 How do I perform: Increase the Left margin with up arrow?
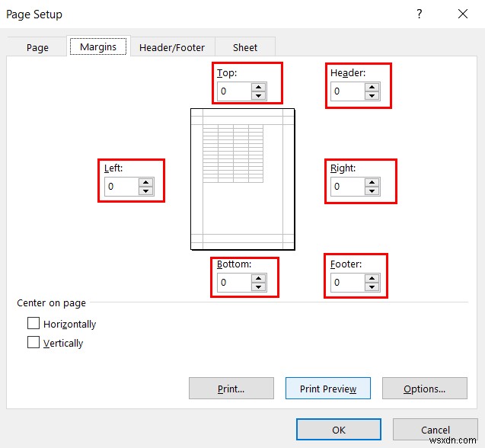(145, 182)
